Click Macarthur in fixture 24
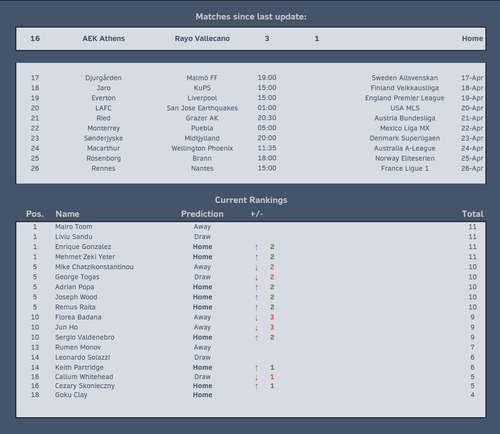The width and height of the screenshot is (500, 434). pos(103,148)
